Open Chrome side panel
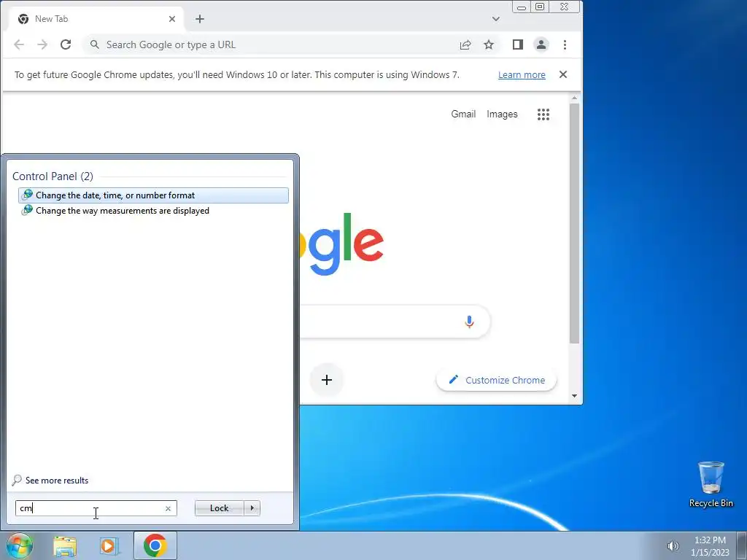 click(518, 44)
